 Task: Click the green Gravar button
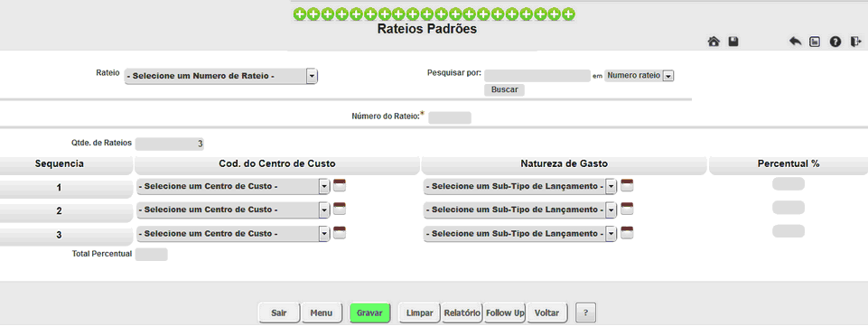click(369, 313)
